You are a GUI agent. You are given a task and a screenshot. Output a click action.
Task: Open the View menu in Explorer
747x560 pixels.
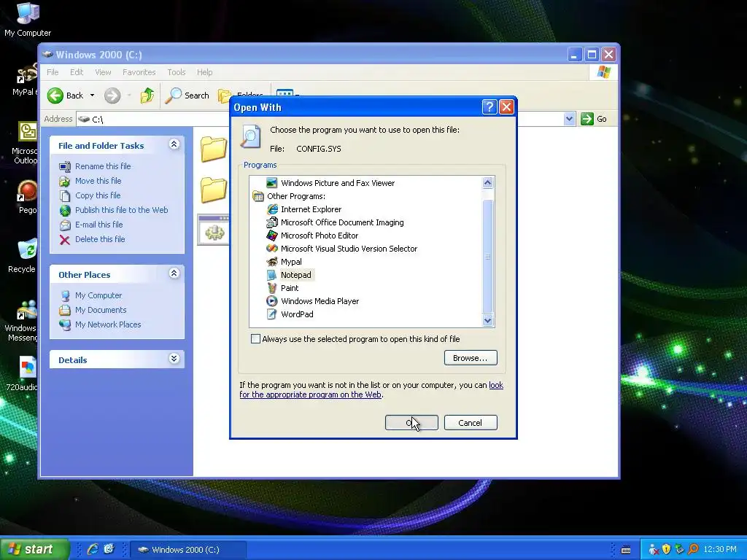(103, 72)
